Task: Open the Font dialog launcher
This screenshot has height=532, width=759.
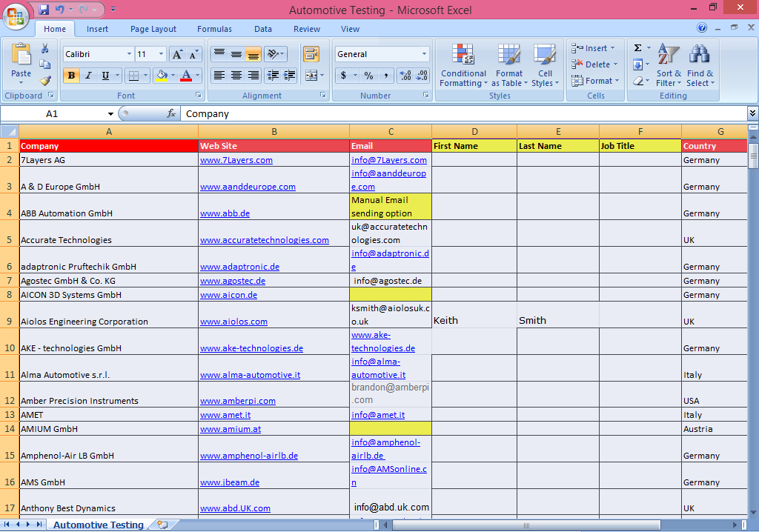Action: point(198,95)
